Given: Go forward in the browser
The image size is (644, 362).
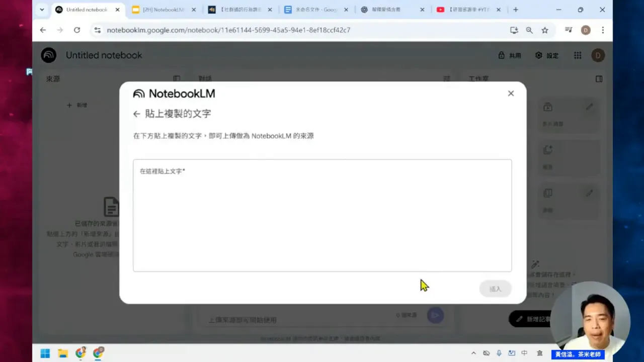Looking at the screenshot, I should pos(60,30).
